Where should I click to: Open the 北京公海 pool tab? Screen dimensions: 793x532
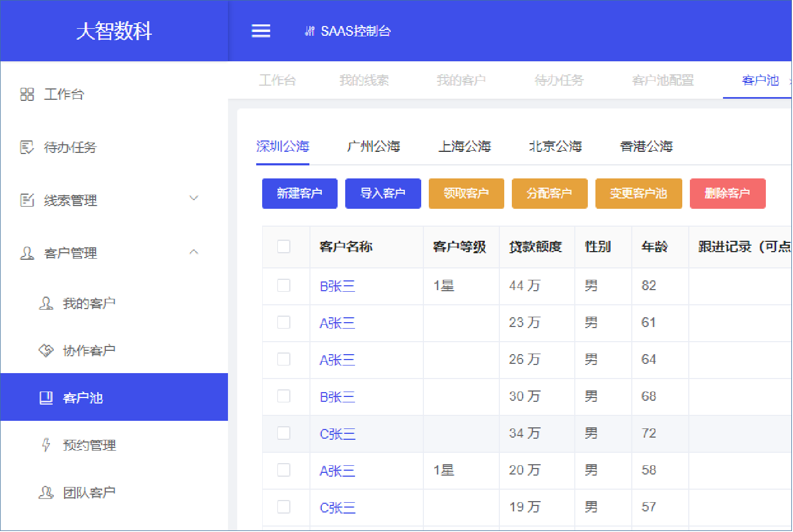click(555, 146)
